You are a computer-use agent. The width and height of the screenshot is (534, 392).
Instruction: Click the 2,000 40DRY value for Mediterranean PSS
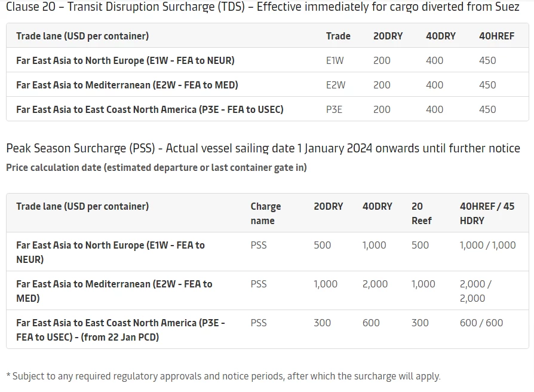(375, 284)
